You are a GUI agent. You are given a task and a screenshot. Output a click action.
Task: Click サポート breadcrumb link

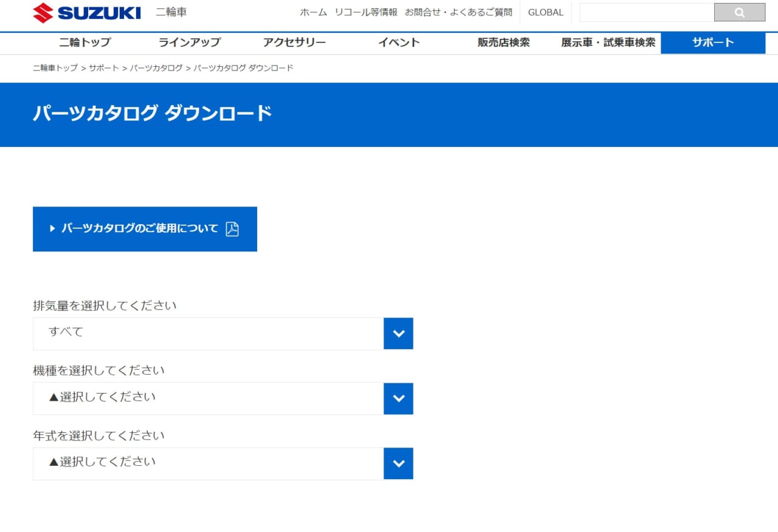pos(104,68)
